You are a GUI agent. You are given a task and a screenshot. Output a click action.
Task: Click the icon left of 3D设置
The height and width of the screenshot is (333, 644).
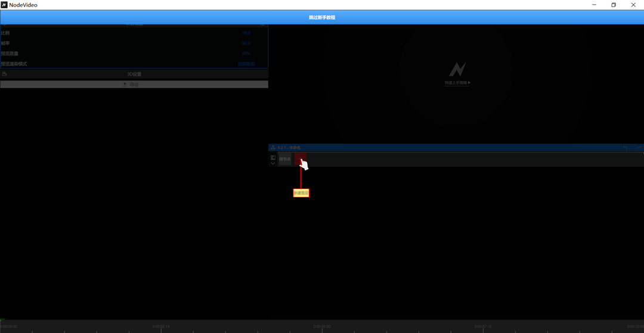tap(4, 74)
